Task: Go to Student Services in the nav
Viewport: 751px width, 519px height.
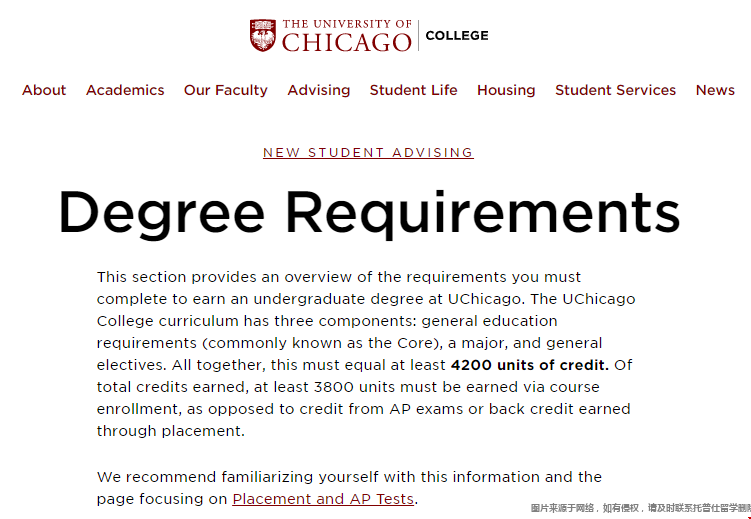Action: (x=616, y=90)
